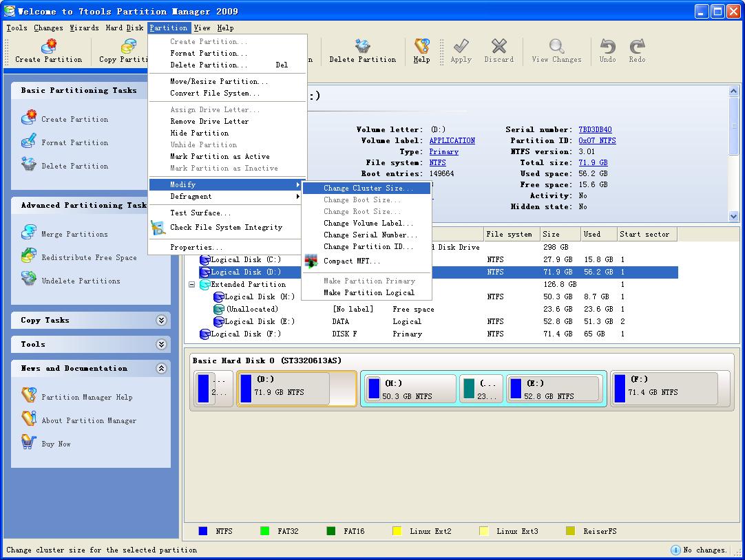The height and width of the screenshot is (560, 745).
Task: Expand the Copy Tasks panel
Action: pyautogui.click(x=161, y=320)
